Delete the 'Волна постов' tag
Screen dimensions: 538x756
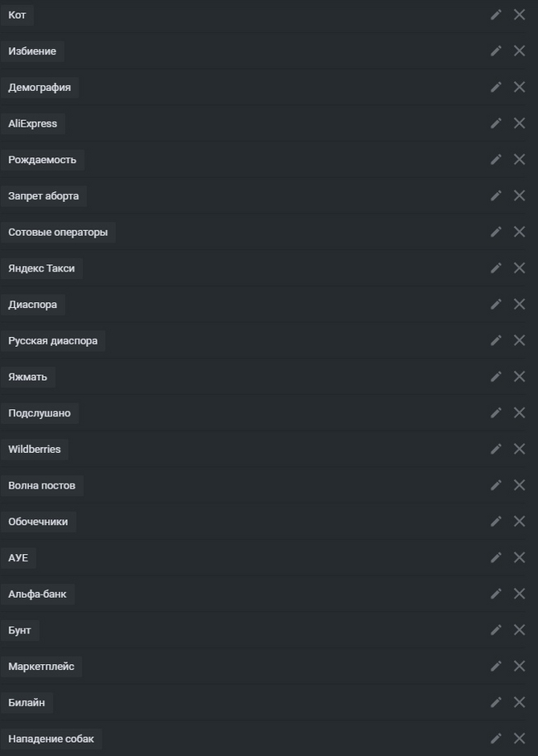point(520,484)
